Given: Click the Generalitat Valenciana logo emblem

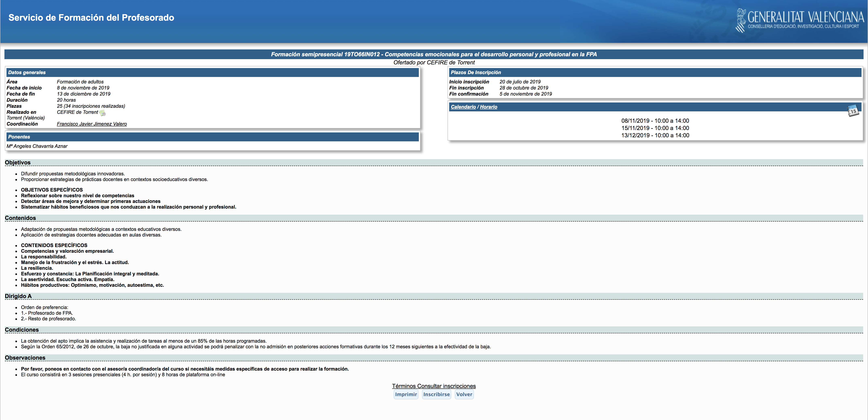Looking at the screenshot, I should coord(741,21).
